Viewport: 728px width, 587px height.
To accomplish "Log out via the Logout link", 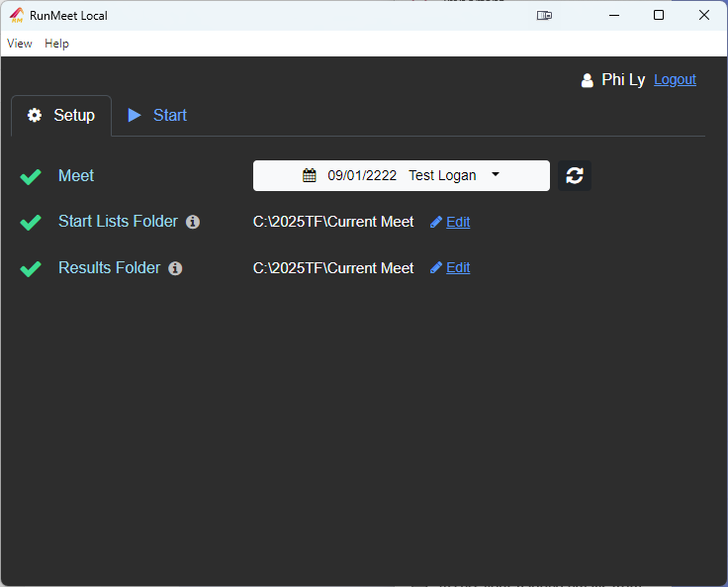I will point(675,79).
